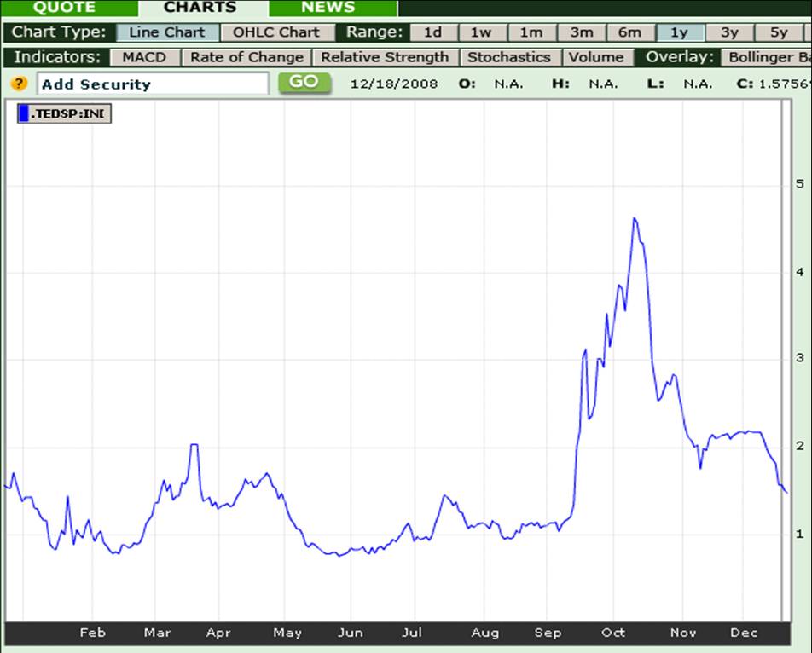Set range to 1d

433,32
